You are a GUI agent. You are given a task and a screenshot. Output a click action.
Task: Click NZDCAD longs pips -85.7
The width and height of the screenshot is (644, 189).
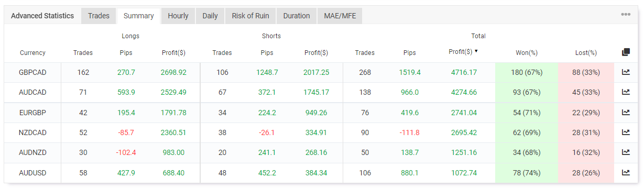point(126,132)
